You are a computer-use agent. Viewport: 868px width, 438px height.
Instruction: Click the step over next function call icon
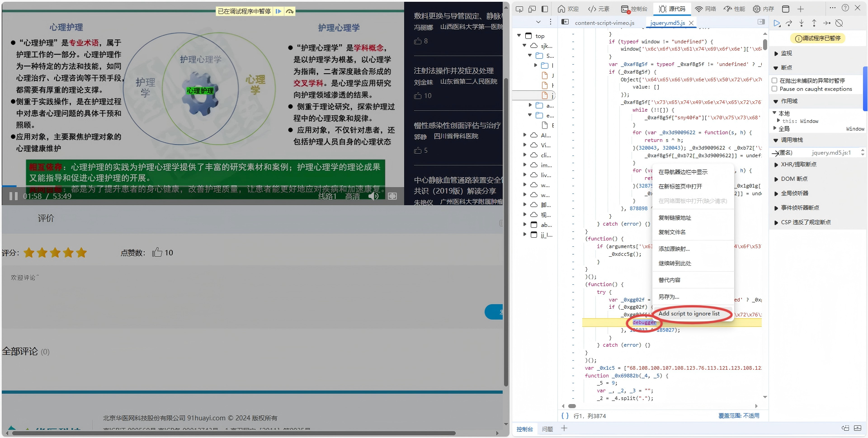789,23
